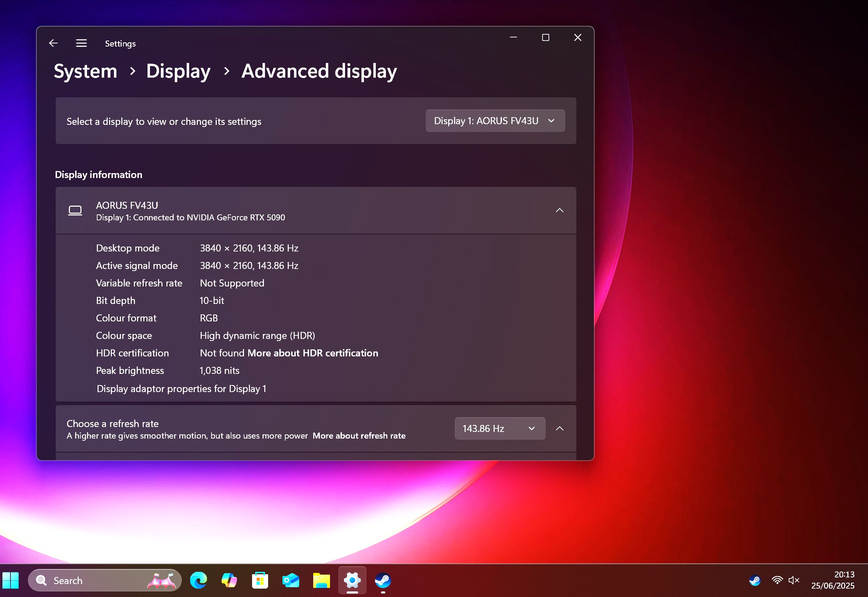Open Display adaptor properties for Display 1
Viewport: 868px width, 597px height.
tap(181, 389)
